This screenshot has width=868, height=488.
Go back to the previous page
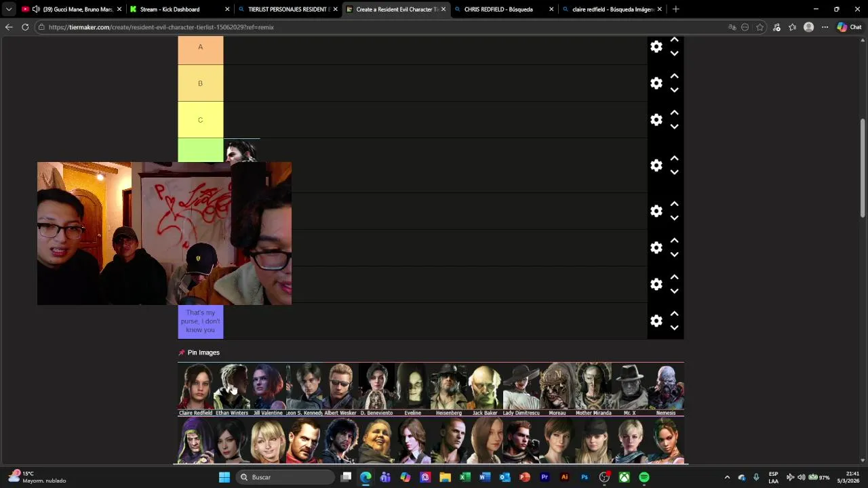point(9,27)
